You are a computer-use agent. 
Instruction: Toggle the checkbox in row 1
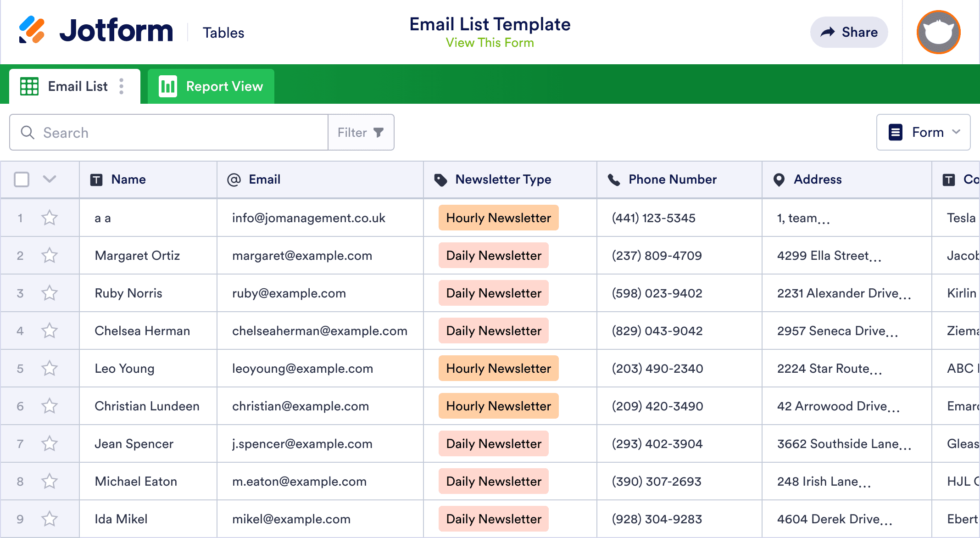coord(22,217)
